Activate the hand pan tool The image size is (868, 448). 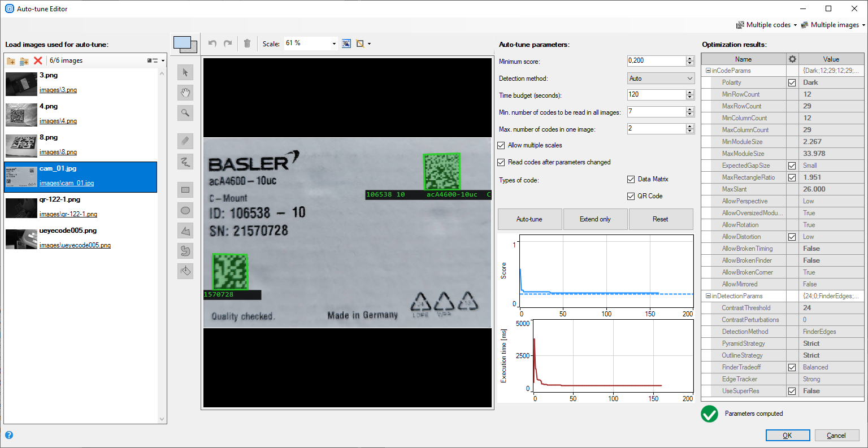185,93
